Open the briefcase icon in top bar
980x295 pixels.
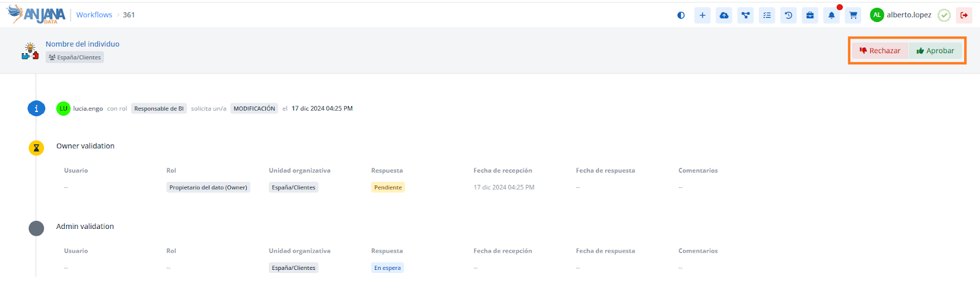click(810, 15)
